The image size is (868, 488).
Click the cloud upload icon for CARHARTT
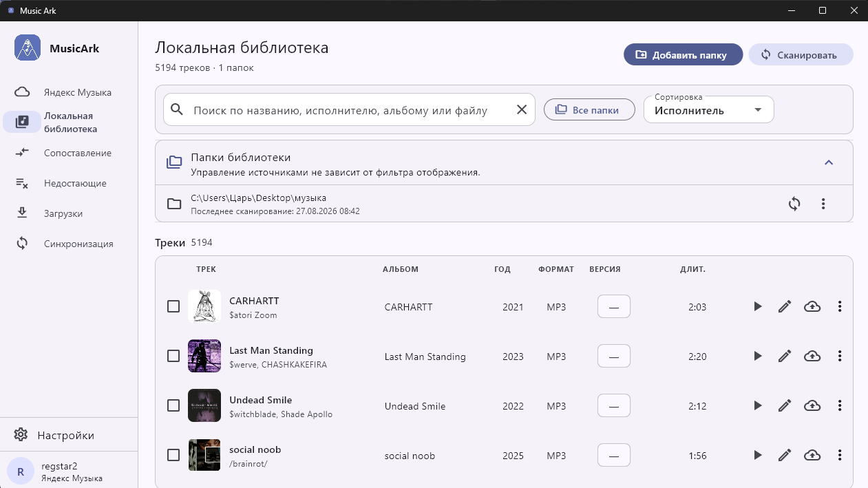[x=812, y=307]
